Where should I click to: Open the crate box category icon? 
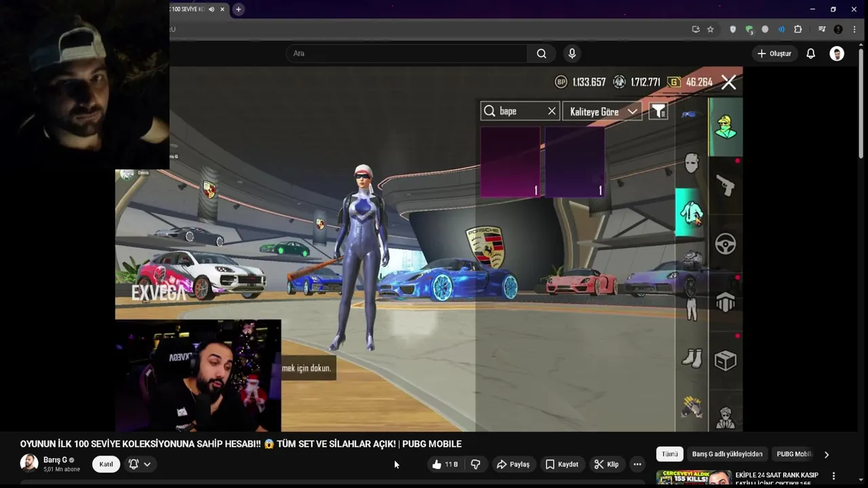726,361
